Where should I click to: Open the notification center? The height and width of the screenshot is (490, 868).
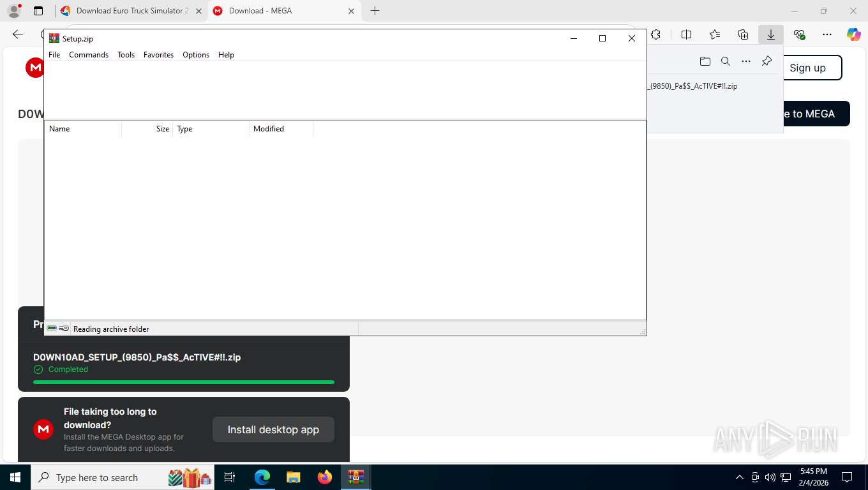(847, 477)
